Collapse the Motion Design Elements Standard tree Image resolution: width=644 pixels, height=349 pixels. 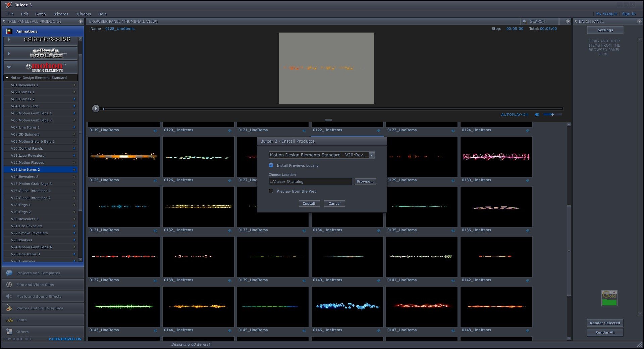click(x=7, y=78)
